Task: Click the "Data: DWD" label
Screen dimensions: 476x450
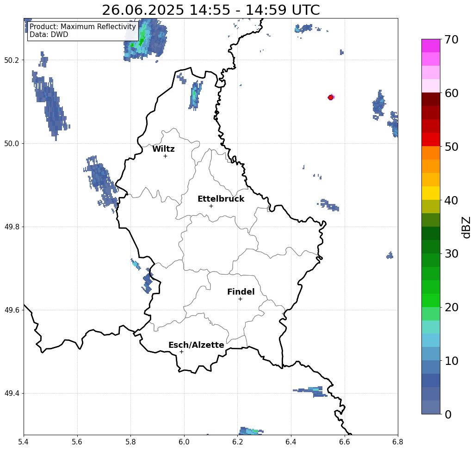Action: click(x=49, y=35)
